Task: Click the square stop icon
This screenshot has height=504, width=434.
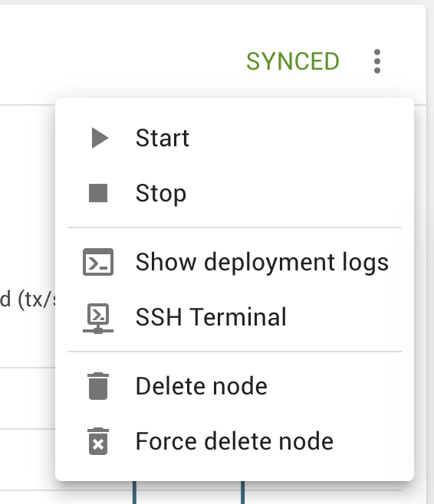Action: tap(98, 193)
